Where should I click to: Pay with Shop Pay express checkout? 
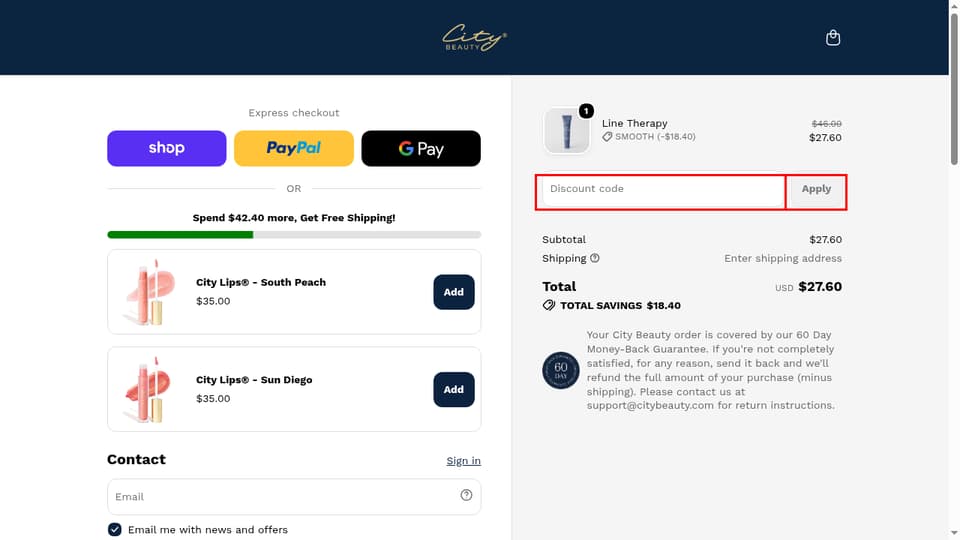(167, 148)
